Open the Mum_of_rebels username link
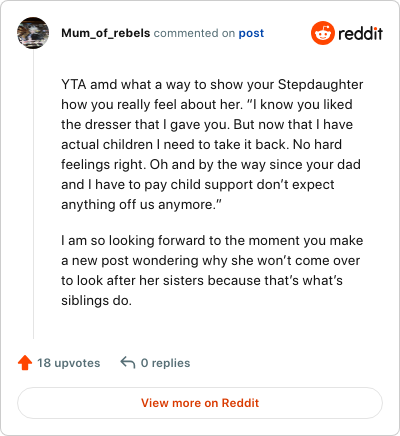The image size is (400, 436). pos(106,33)
